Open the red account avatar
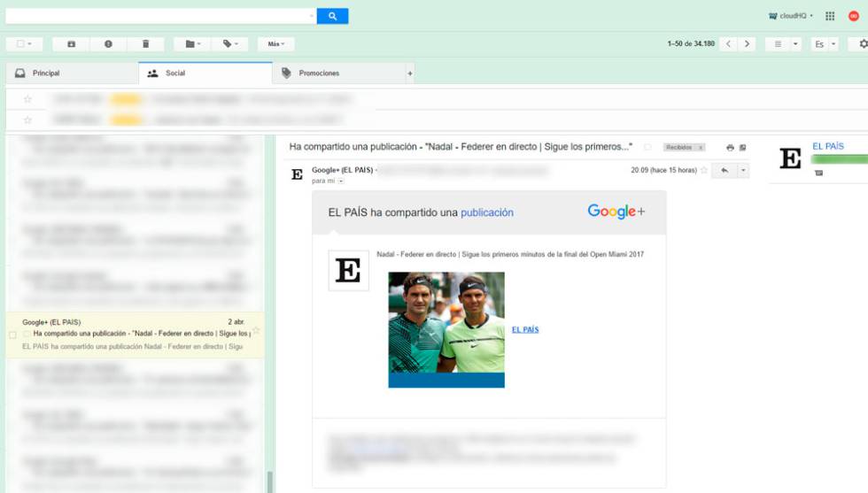This screenshot has height=493, width=868. coord(854,16)
